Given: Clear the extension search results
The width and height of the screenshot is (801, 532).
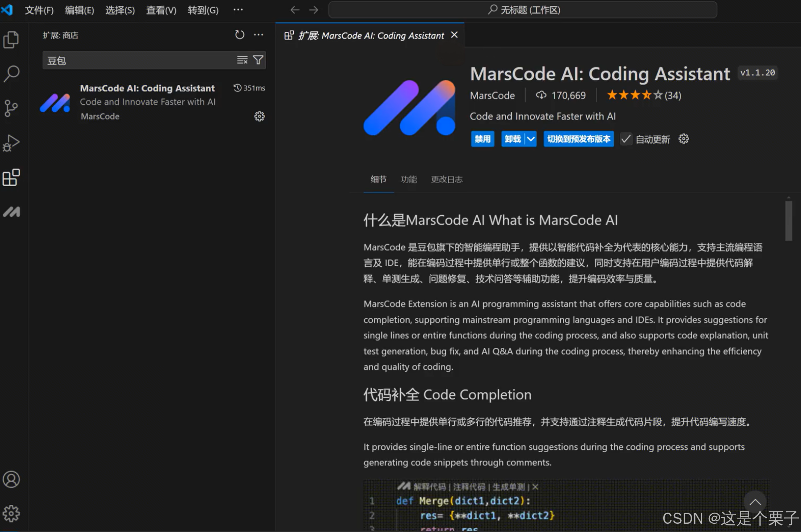Looking at the screenshot, I should [x=242, y=60].
